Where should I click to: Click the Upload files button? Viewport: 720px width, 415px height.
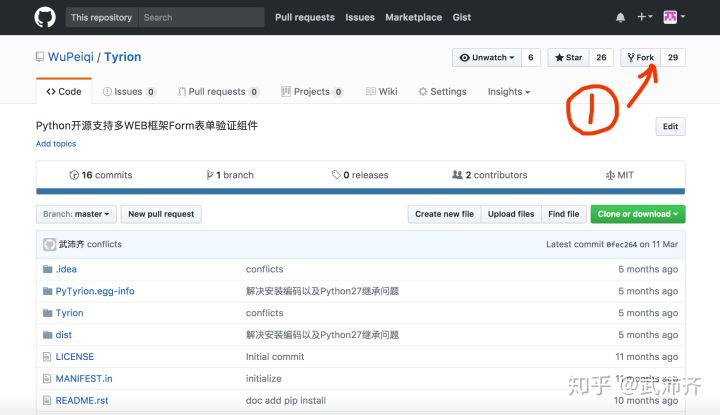[511, 214]
